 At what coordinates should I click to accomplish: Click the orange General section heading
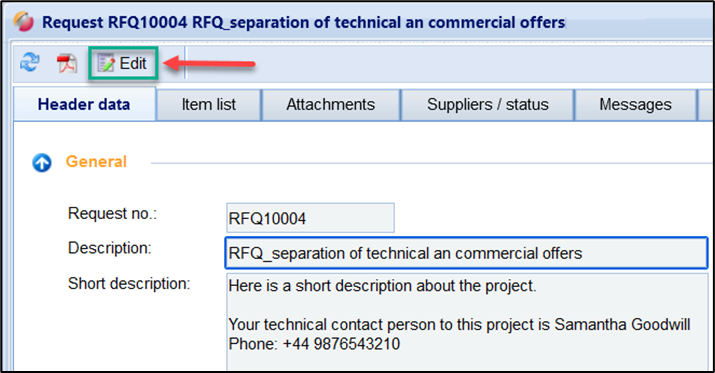click(x=96, y=162)
